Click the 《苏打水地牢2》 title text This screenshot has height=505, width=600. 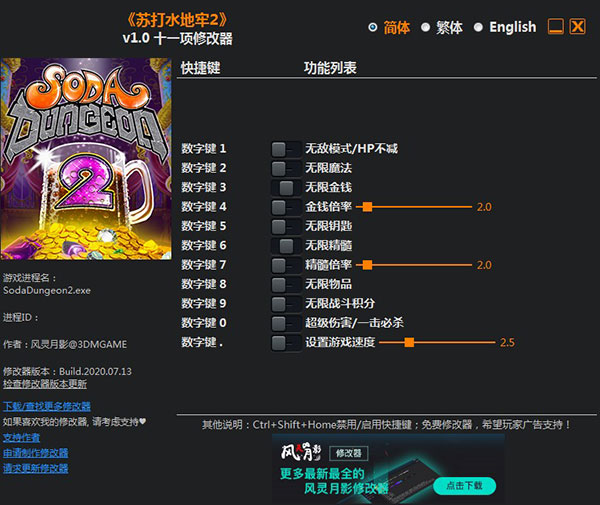[x=177, y=20]
